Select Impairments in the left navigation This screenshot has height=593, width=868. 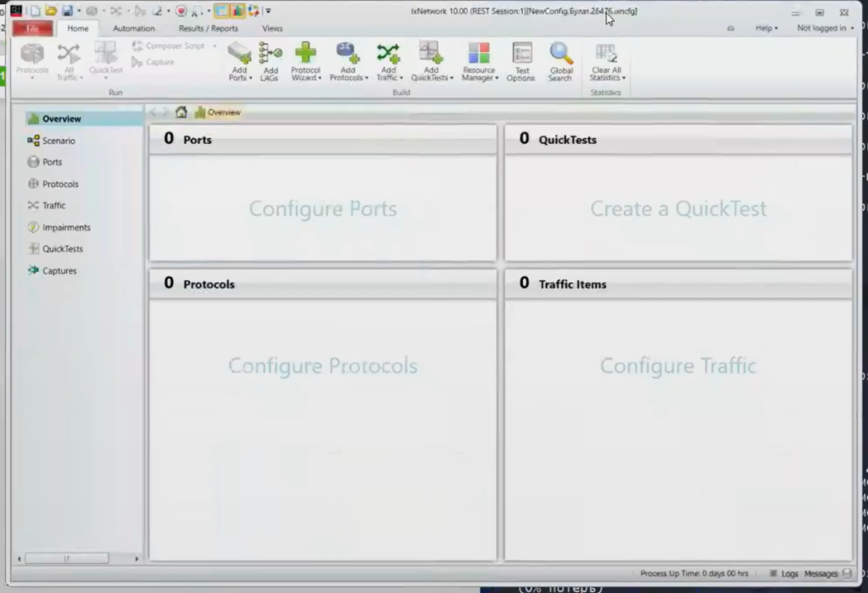[66, 227]
